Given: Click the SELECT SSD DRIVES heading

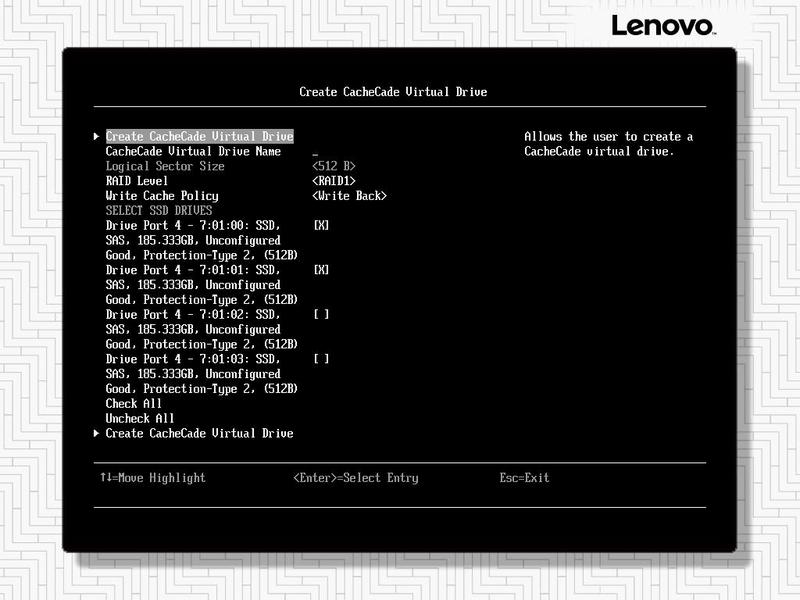Looking at the screenshot, I should pos(159,211).
